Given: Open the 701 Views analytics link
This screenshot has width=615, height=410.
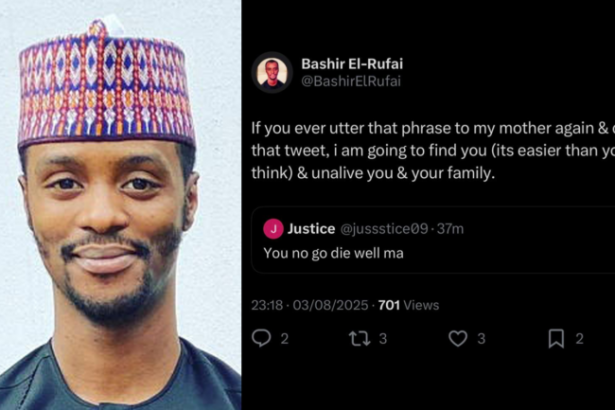Looking at the screenshot, I should [x=408, y=305].
